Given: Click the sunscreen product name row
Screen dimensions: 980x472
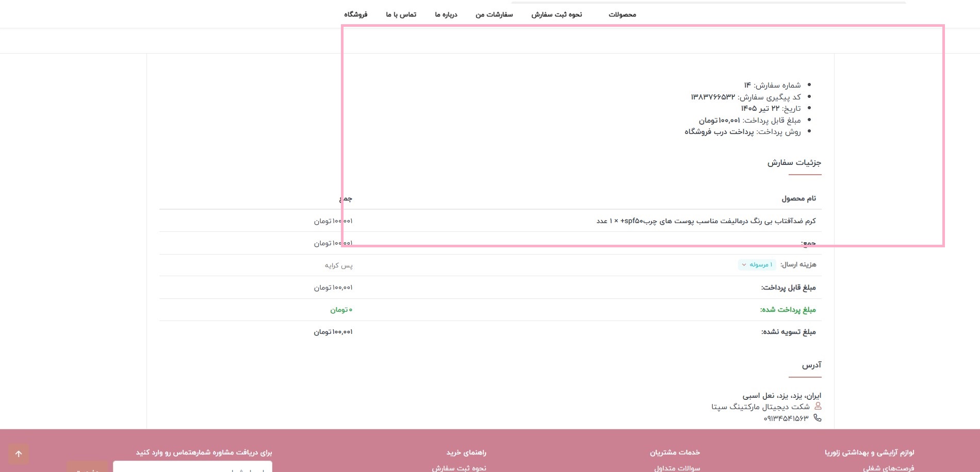Looking at the screenshot, I should point(706,221).
